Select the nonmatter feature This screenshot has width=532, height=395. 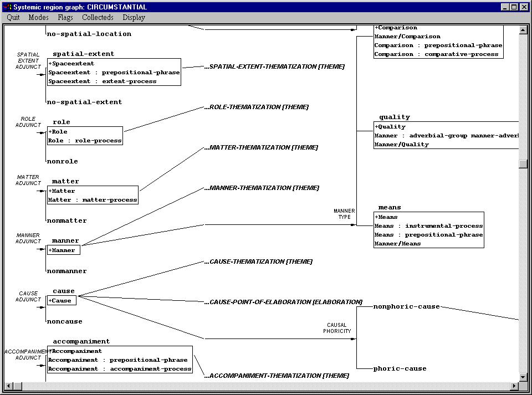click(x=67, y=220)
